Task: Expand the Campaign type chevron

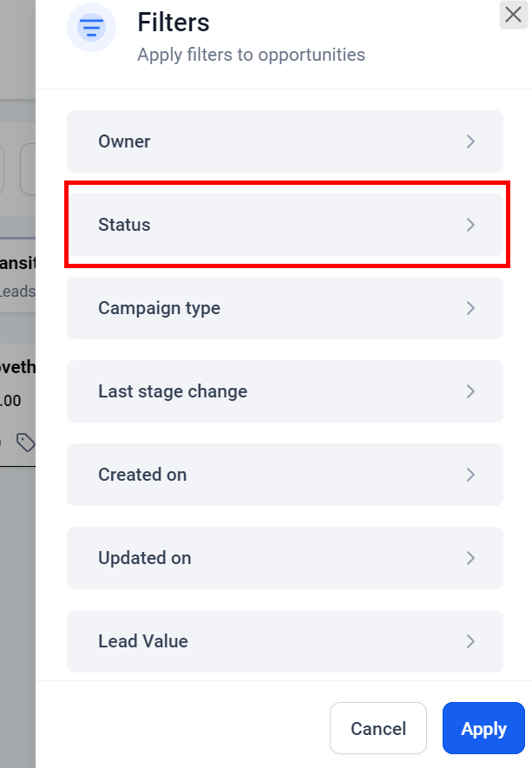Action: 470,308
